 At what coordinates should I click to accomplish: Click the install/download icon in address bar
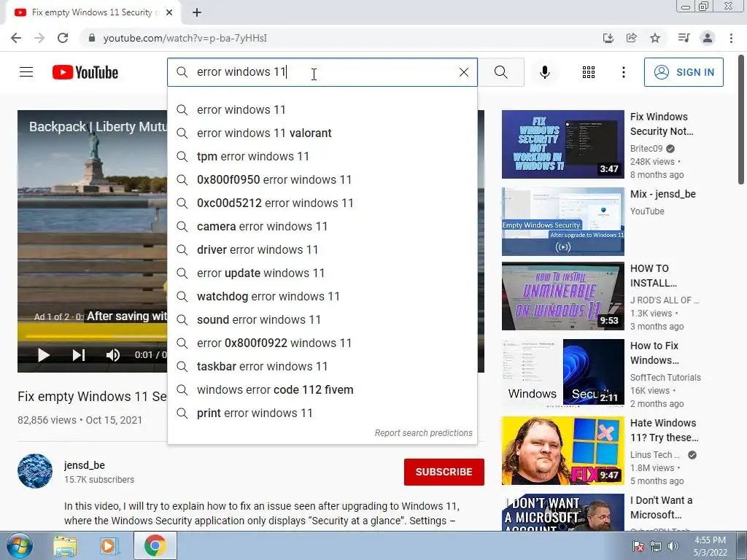click(x=608, y=38)
